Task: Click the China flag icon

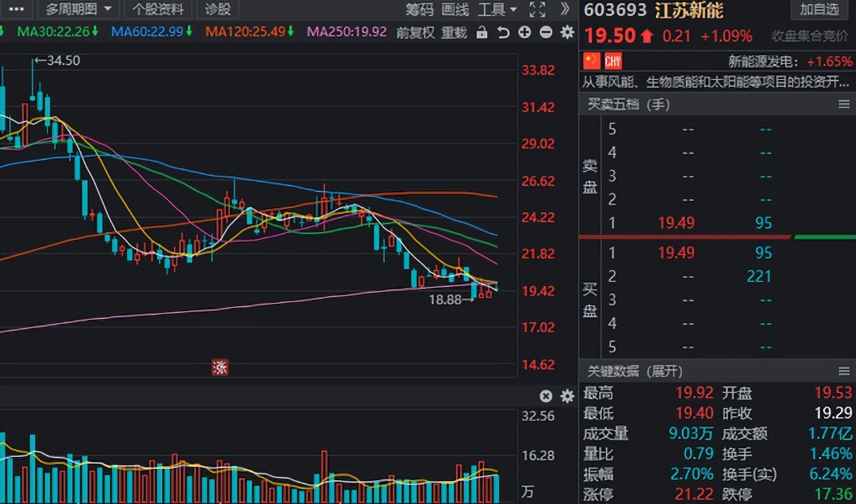Action: tap(591, 61)
